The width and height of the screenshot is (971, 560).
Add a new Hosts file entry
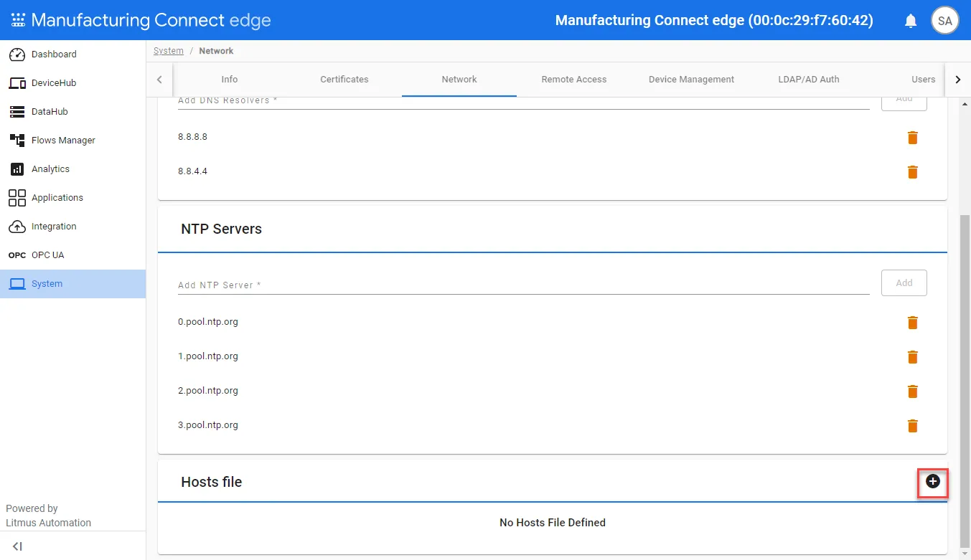(x=933, y=482)
